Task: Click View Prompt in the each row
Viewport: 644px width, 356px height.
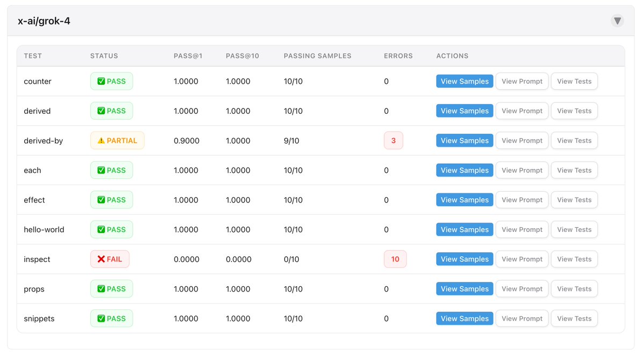Action: point(522,170)
